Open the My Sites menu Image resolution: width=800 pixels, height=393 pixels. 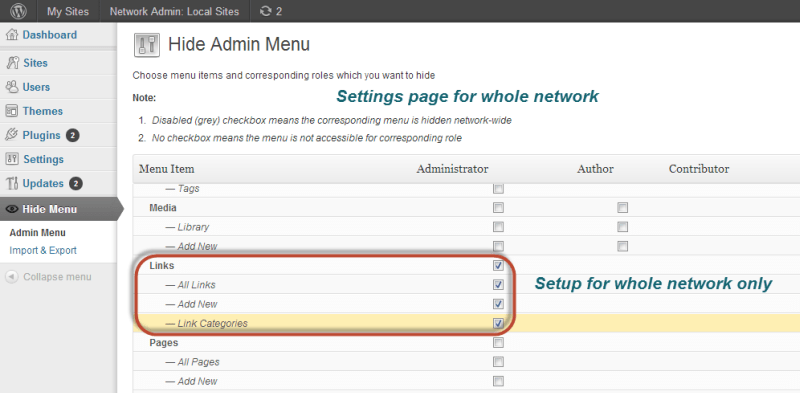pos(68,11)
